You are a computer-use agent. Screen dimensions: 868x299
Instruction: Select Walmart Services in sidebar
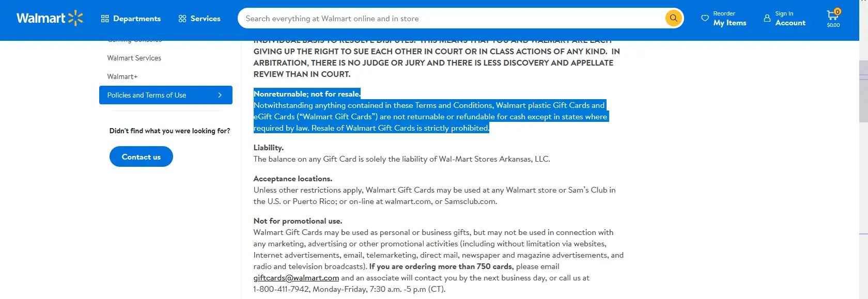coord(134,58)
